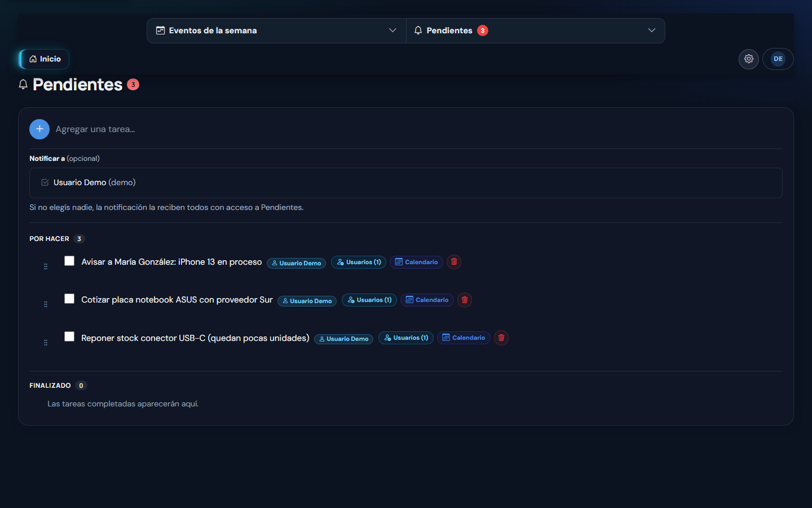Click the drag handle of María González task
Screen dimensions: 812x508
click(46, 266)
